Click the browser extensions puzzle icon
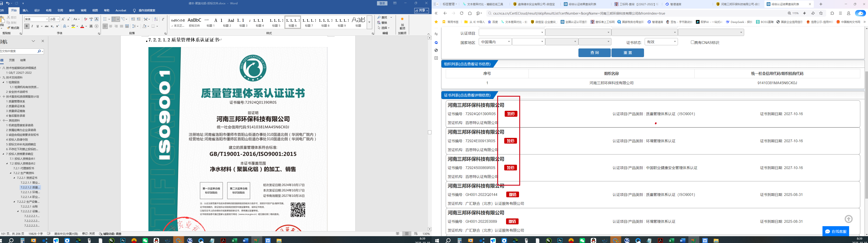This screenshot has width=868, height=243. [832, 13]
